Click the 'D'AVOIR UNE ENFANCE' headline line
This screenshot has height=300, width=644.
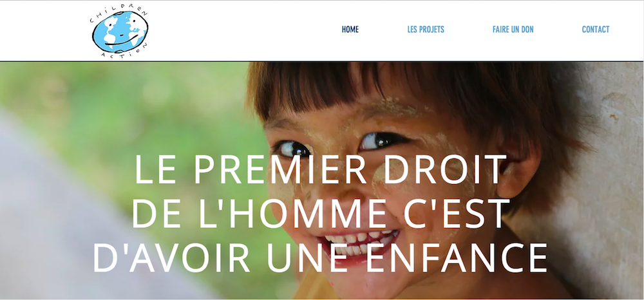321,258
